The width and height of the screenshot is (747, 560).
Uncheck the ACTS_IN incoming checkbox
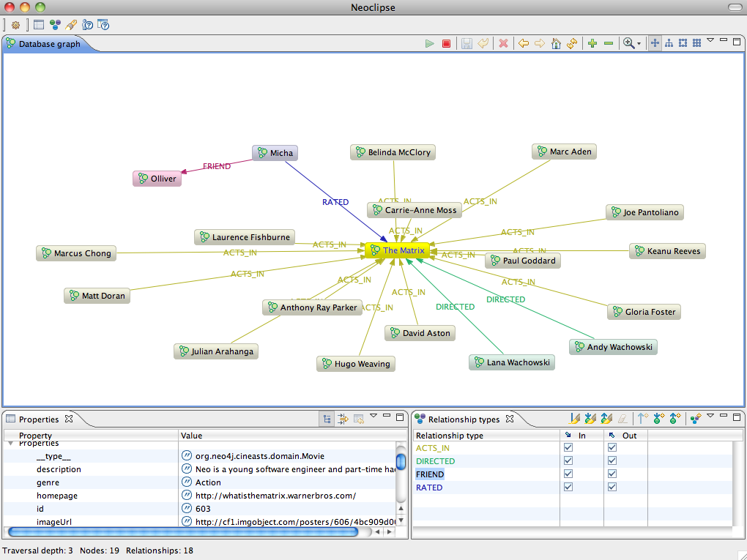point(568,448)
